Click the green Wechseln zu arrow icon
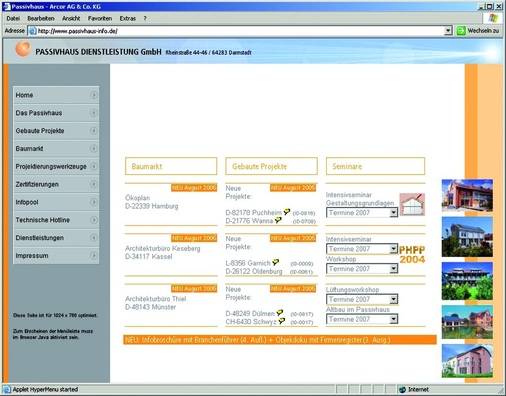The width and height of the screenshot is (506, 396). [461, 31]
